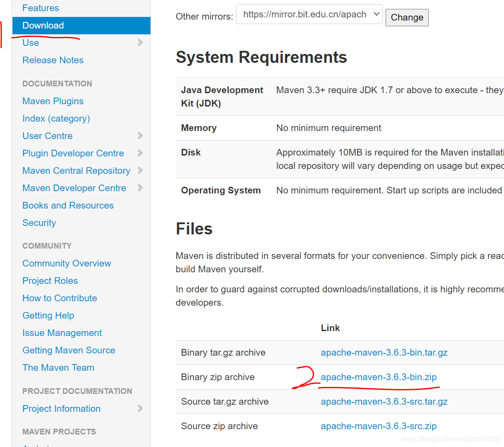Click the Link column header
Screen dimensions: 504x447
pyautogui.click(x=330, y=328)
